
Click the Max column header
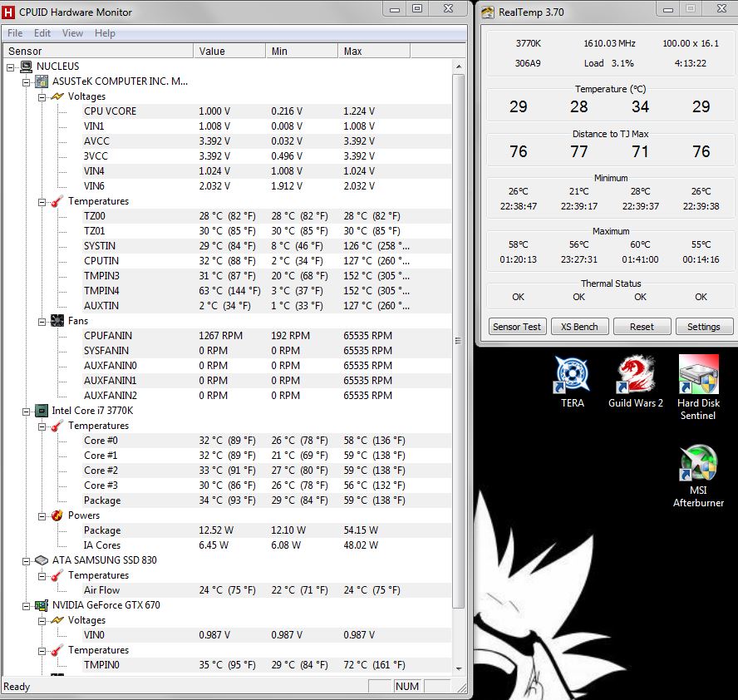[x=374, y=51]
